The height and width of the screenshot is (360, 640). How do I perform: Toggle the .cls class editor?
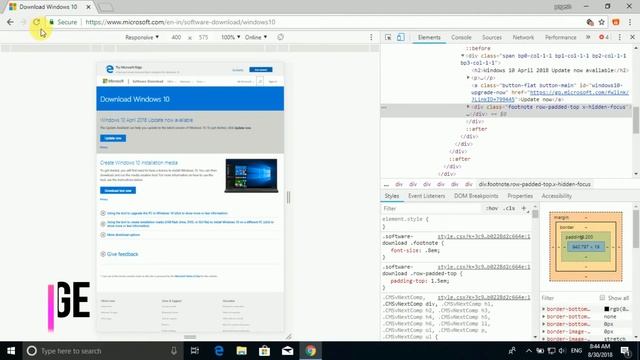pyautogui.click(x=509, y=208)
